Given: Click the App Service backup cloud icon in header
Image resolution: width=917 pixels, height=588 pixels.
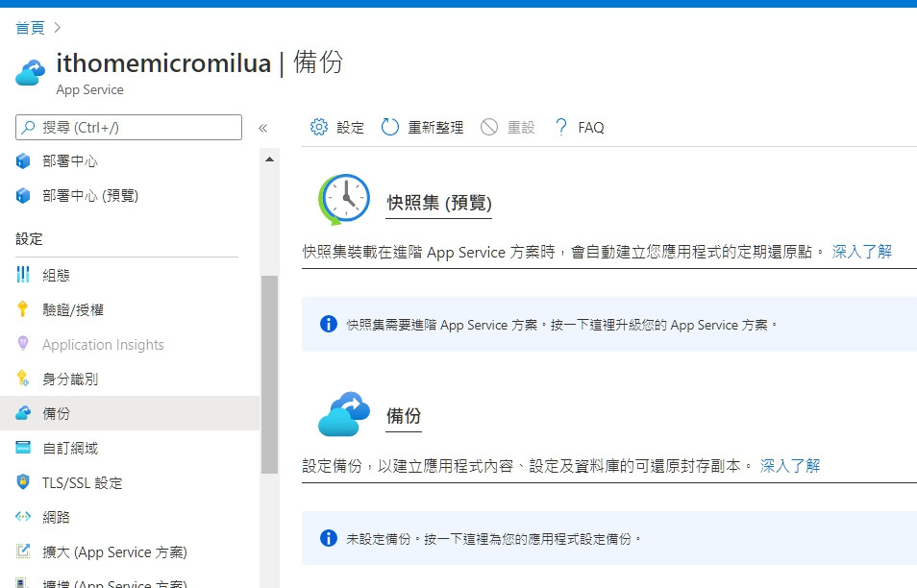Looking at the screenshot, I should pyautogui.click(x=31, y=73).
